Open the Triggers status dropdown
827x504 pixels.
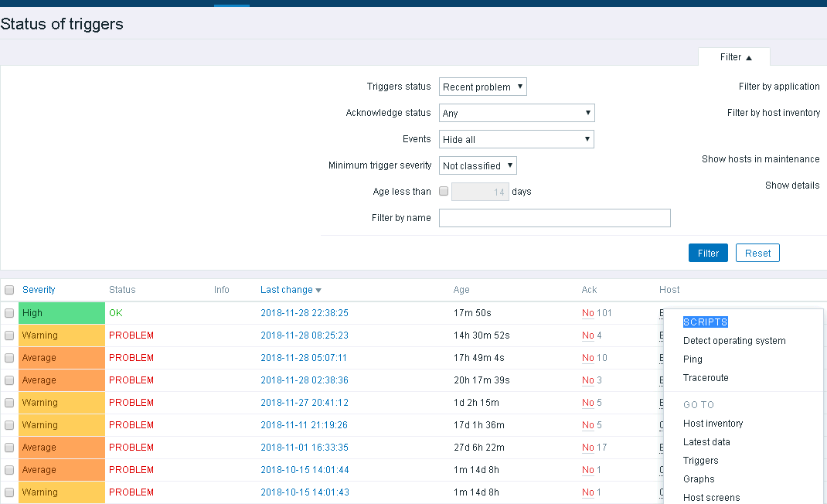482,87
